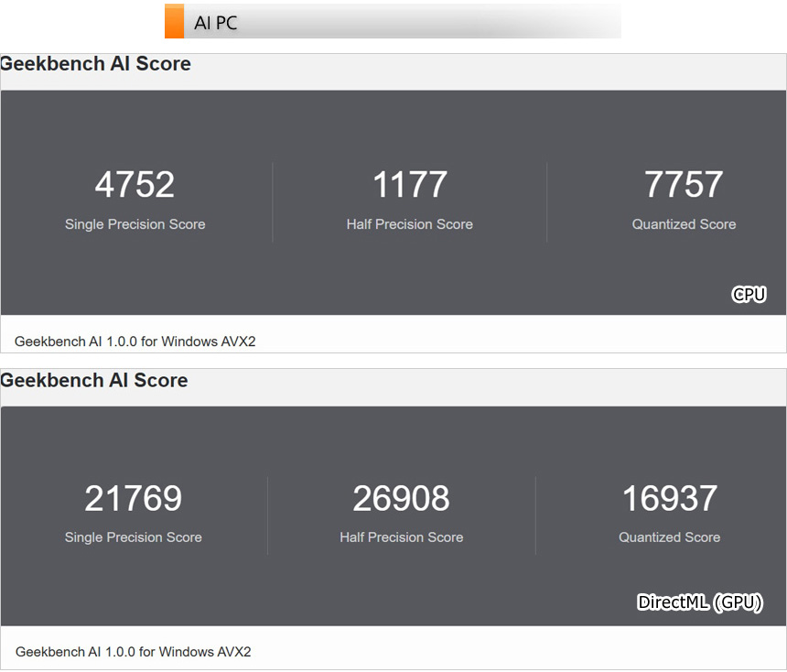787x672 pixels.
Task: Click the 4752 single precision score
Action: (135, 185)
